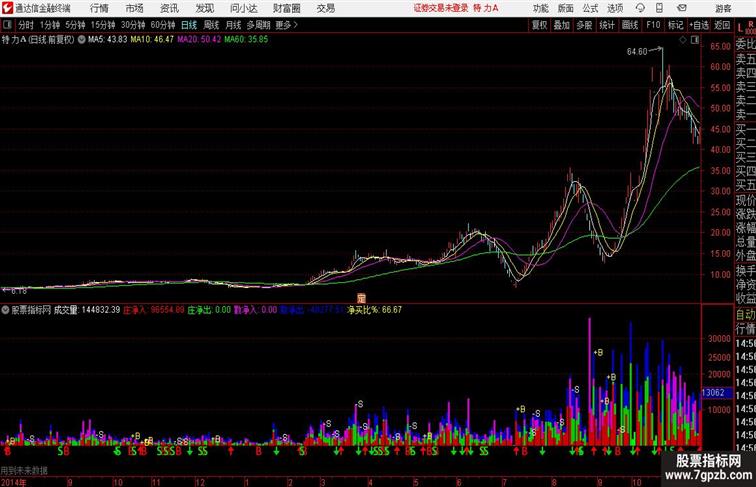Viewport: 756px width, 487px height.
Task: Click the 6.18 low price label
Action: [x=19, y=291]
